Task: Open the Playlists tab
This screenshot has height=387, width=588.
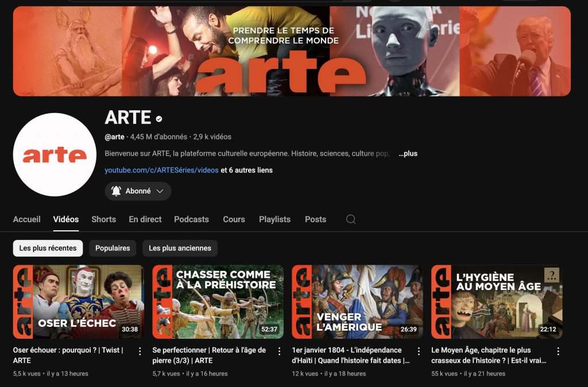Action: coord(274,219)
